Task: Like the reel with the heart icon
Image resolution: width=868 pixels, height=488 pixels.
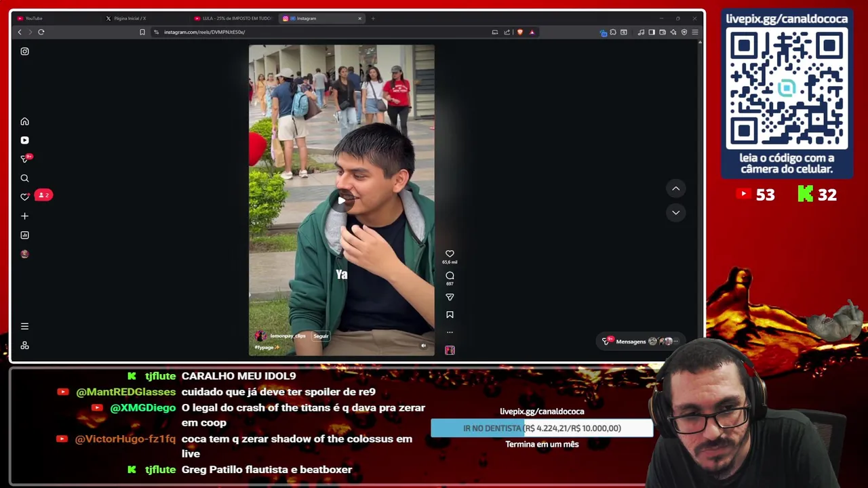Action: [450, 254]
